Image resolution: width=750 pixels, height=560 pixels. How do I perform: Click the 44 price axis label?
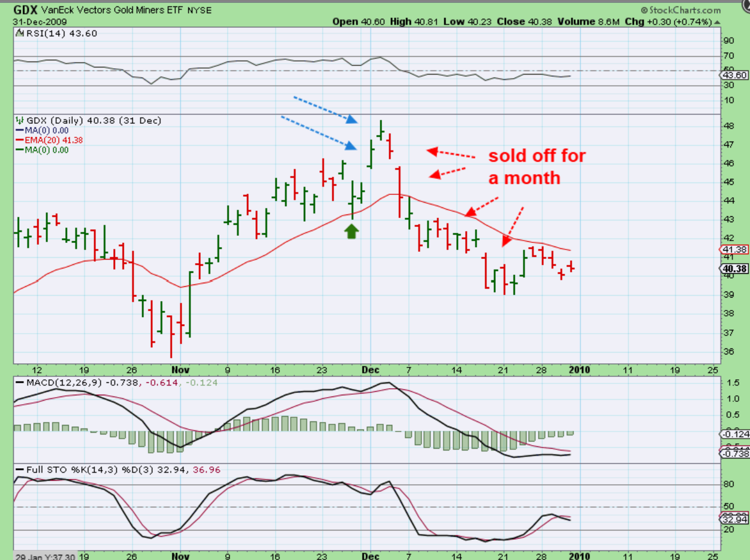click(x=728, y=201)
